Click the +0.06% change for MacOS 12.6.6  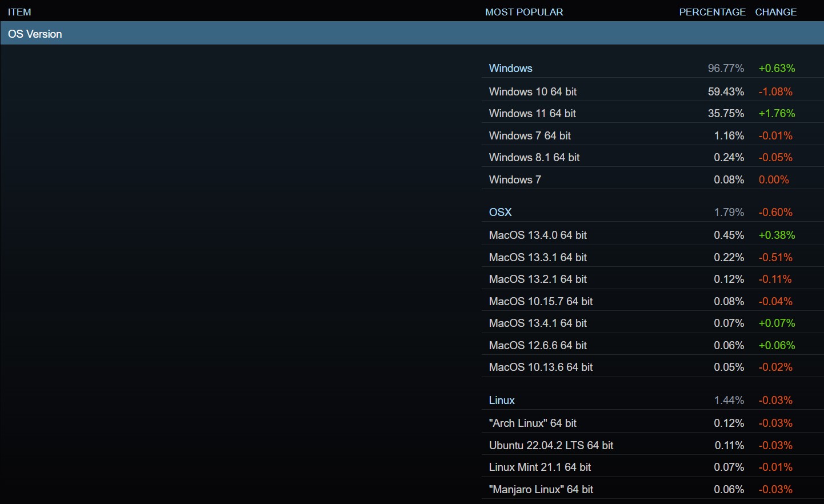777,345
